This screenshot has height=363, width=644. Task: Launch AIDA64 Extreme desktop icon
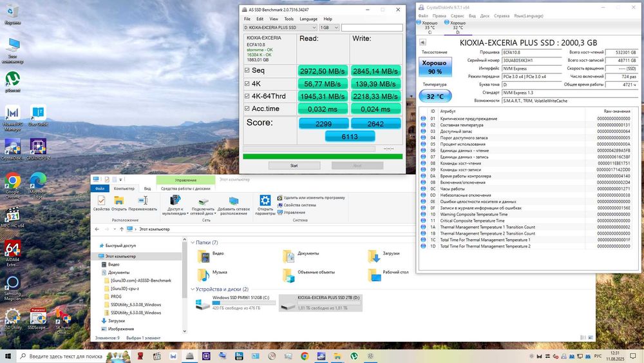pos(13,253)
